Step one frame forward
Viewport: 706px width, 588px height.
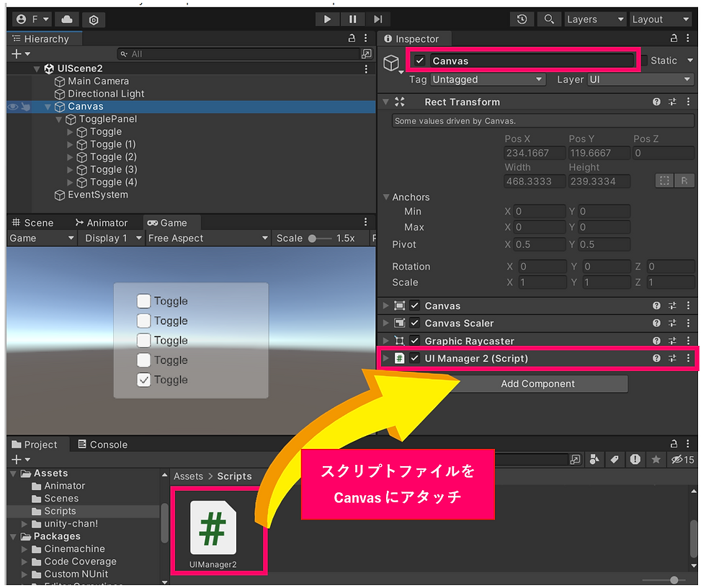coord(377,19)
